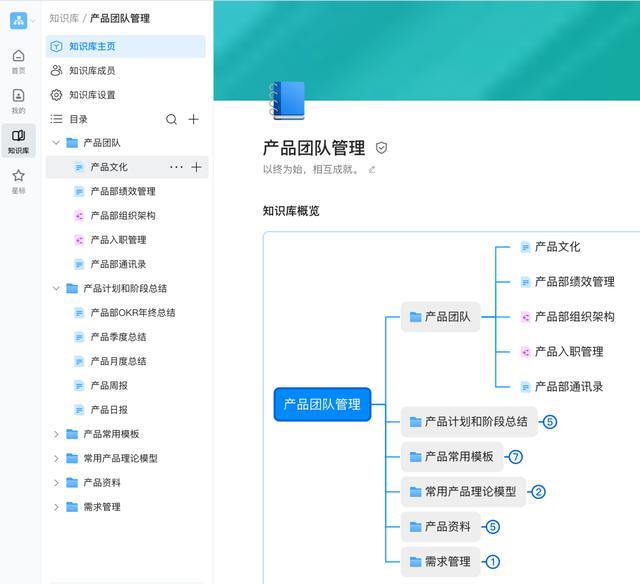
Task: Click the shield icon beside the title
Action: click(381, 148)
